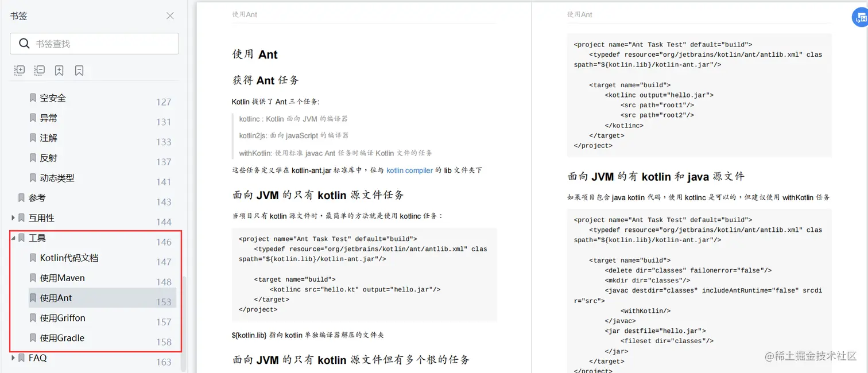Click bookmark icon beside Kotlin代码文档

click(x=33, y=258)
